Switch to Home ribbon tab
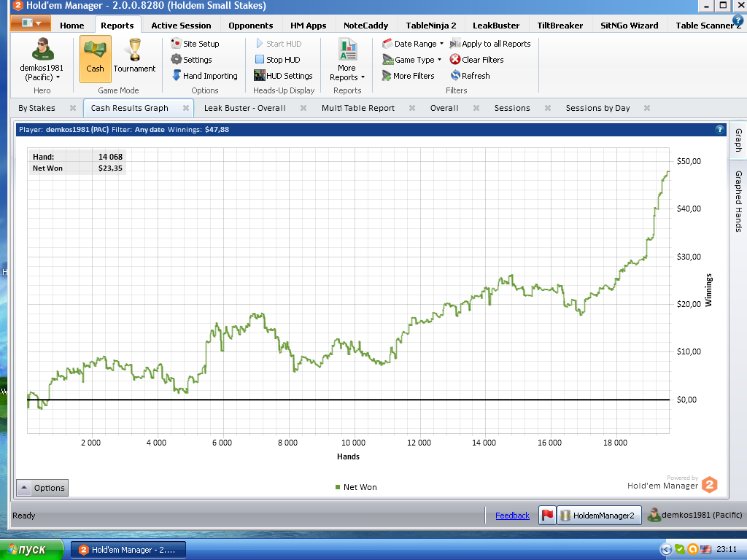 pyautogui.click(x=72, y=26)
